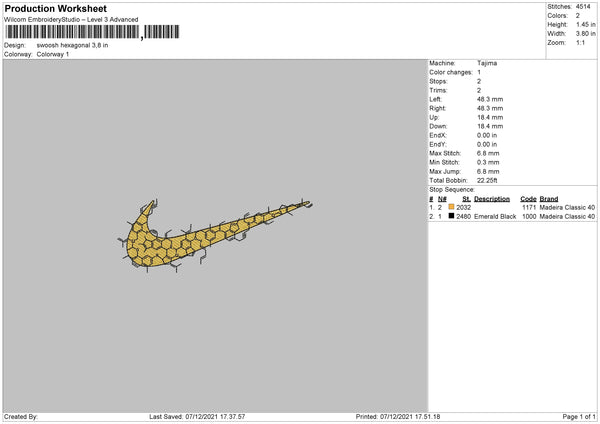The image size is (600, 424).
Task: Click the N# column header
Action: click(442, 199)
